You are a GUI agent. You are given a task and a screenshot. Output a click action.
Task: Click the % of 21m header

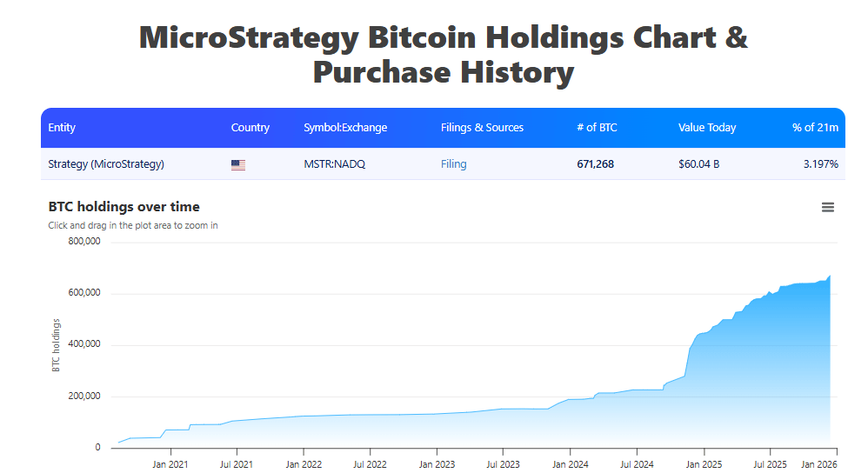click(815, 128)
